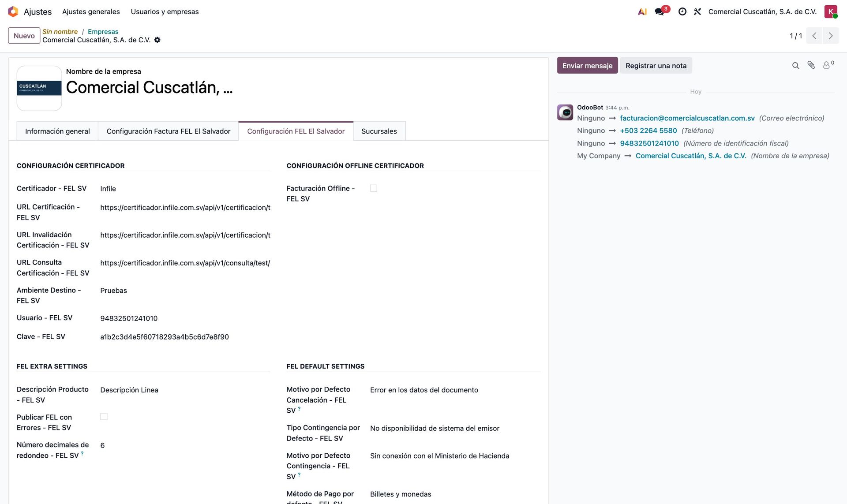Click the gear actions icon beside company name

pyautogui.click(x=157, y=40)
